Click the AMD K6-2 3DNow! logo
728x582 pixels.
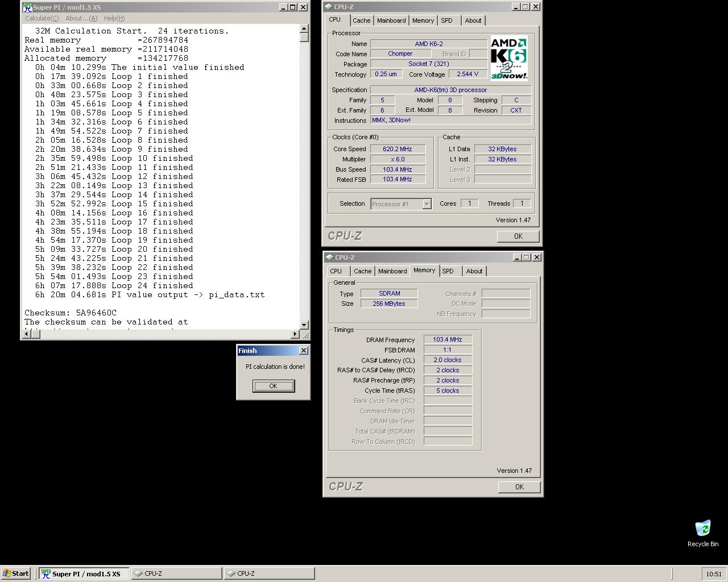click(x=509, y=59)
